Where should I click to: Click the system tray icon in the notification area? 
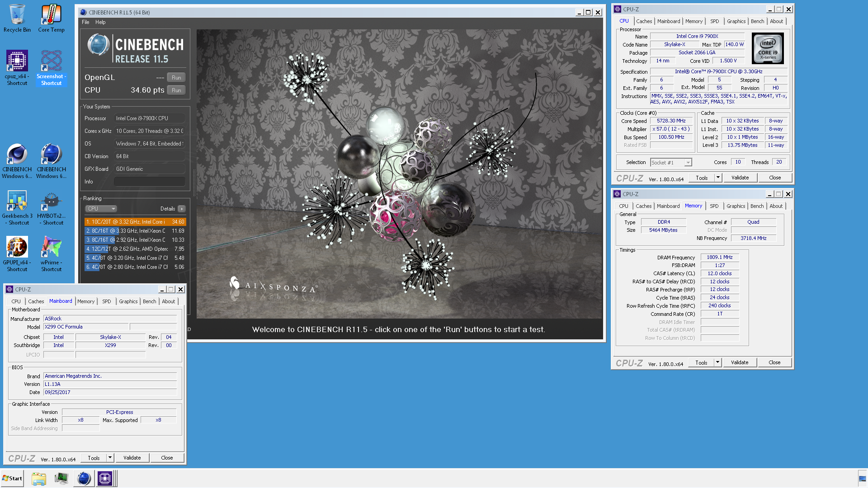click(x=862, y=479)
